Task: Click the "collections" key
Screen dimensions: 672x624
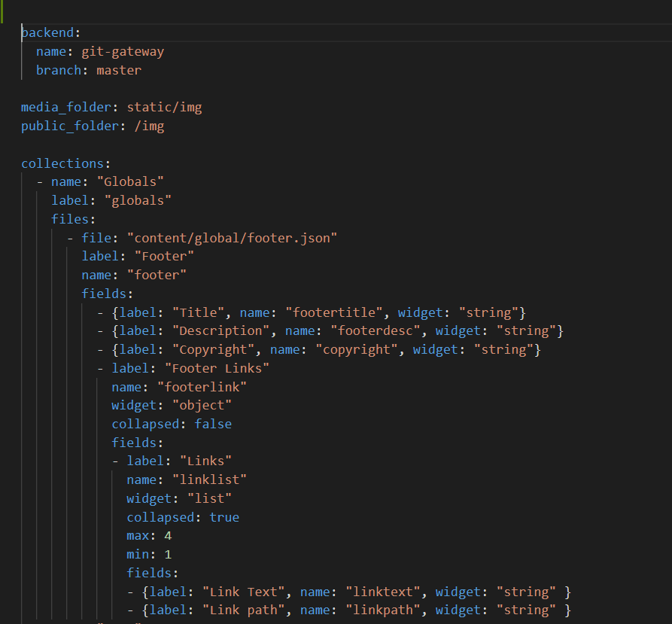Action: click(x=62, y=163)
